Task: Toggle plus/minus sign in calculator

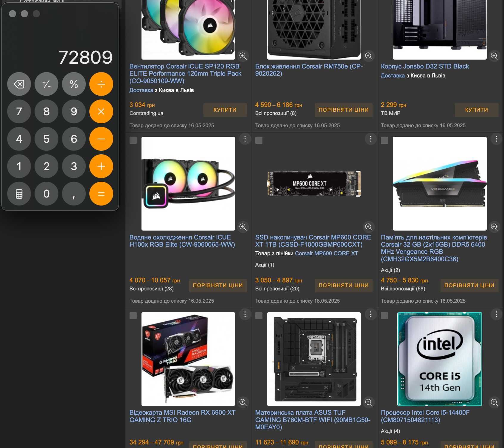Action: [x=46, y=84]
